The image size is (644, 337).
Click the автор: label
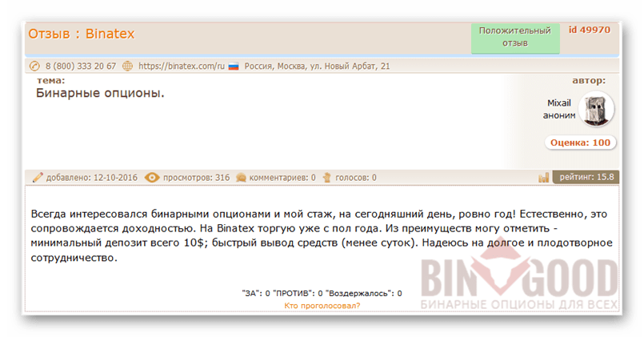(x=589, y=81)
